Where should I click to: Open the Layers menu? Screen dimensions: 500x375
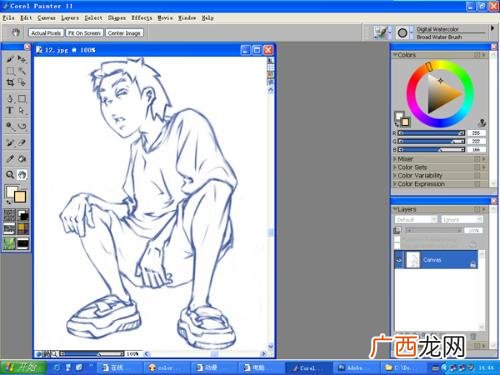70,18
